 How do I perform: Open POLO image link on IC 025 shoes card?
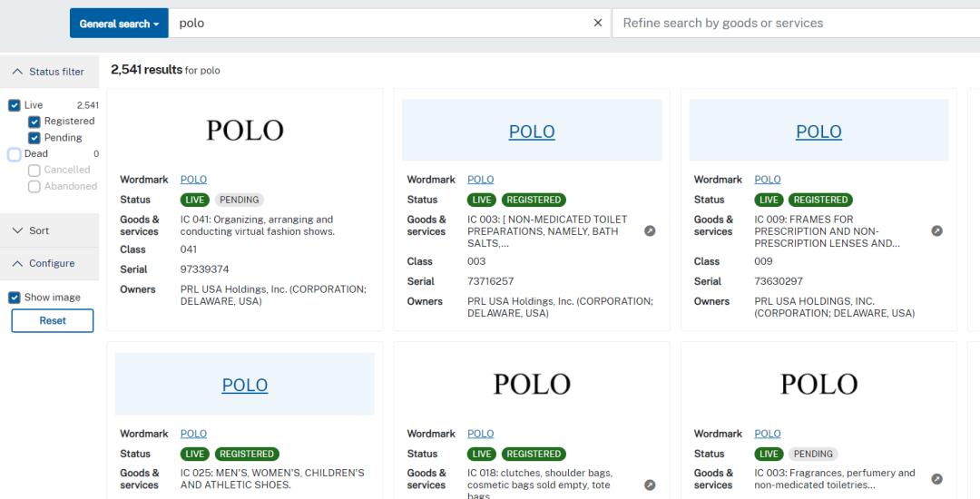[245, 385]
